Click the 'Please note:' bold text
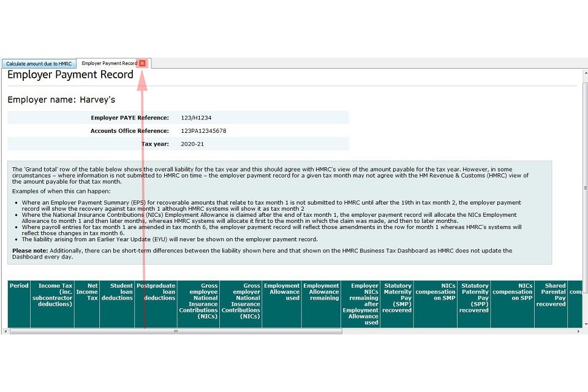The height and width of the screenshot is (392, 588). coord(30,251)
